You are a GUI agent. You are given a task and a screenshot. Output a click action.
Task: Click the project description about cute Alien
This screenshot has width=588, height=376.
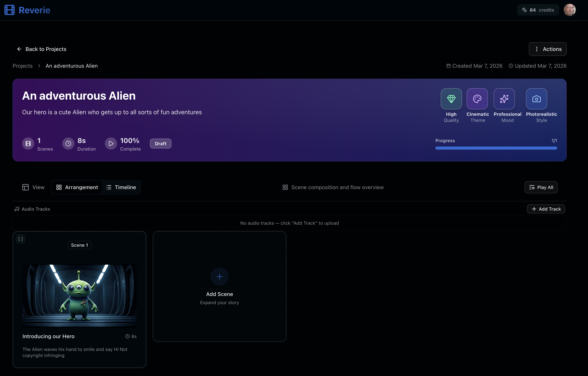(112, 112)
